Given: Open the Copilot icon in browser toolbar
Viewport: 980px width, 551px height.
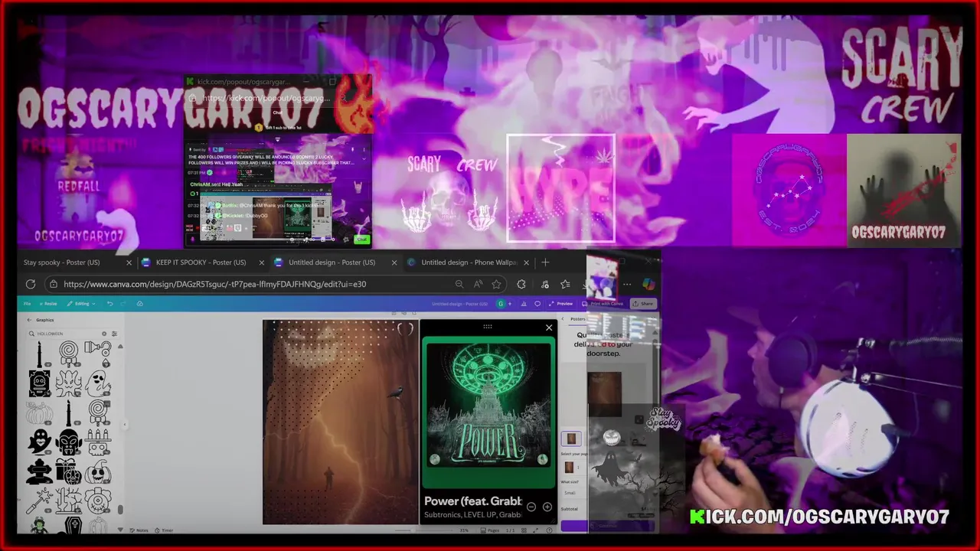Looking at the screenshot, I should click(648, 284).
